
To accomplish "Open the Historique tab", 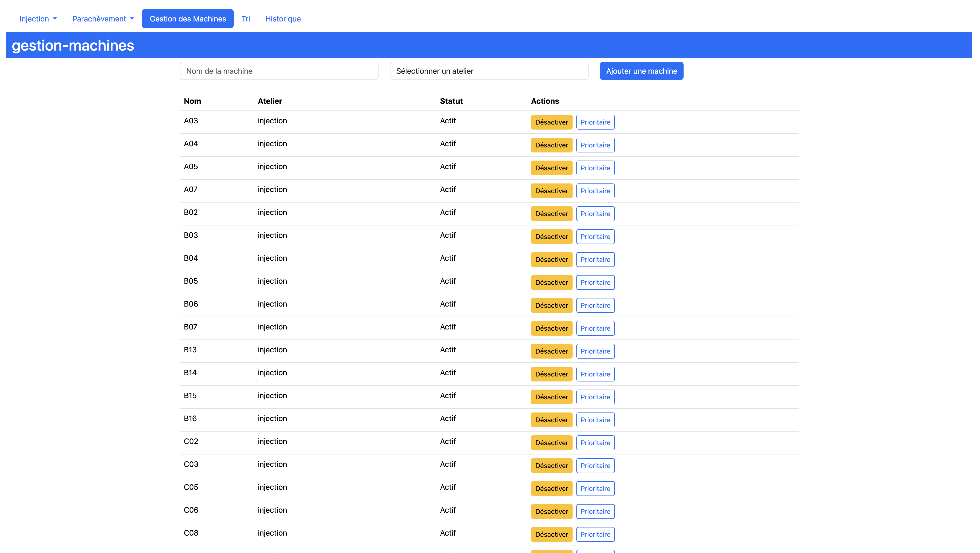I will [x=283, y=19].
